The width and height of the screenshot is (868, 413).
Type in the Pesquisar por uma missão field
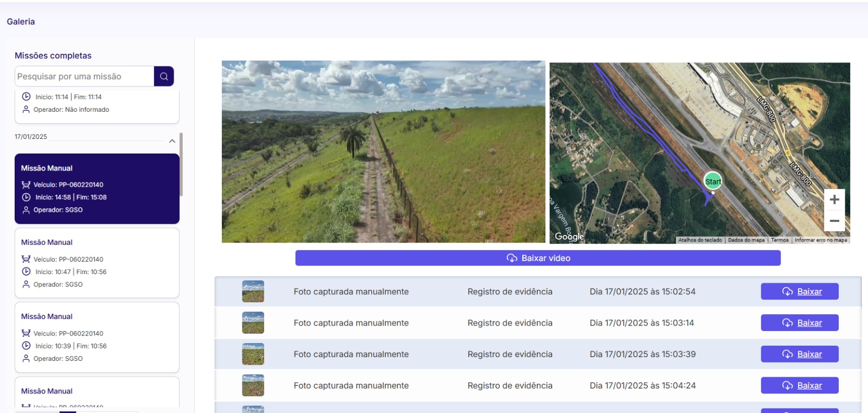85,77
